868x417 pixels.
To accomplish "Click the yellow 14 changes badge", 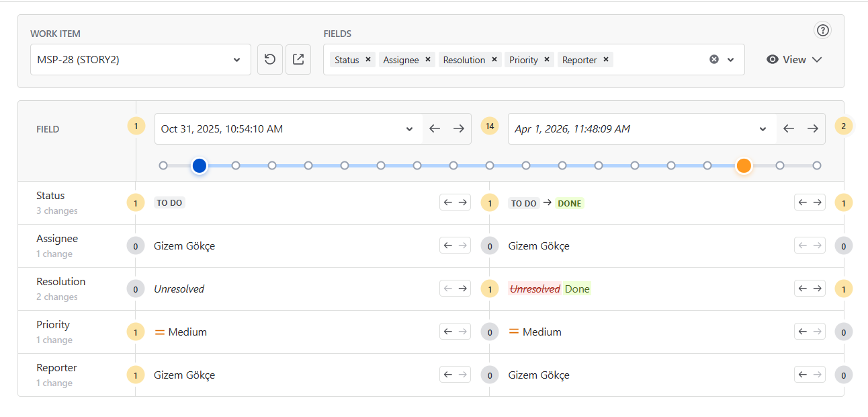I will tap(490, 126).
